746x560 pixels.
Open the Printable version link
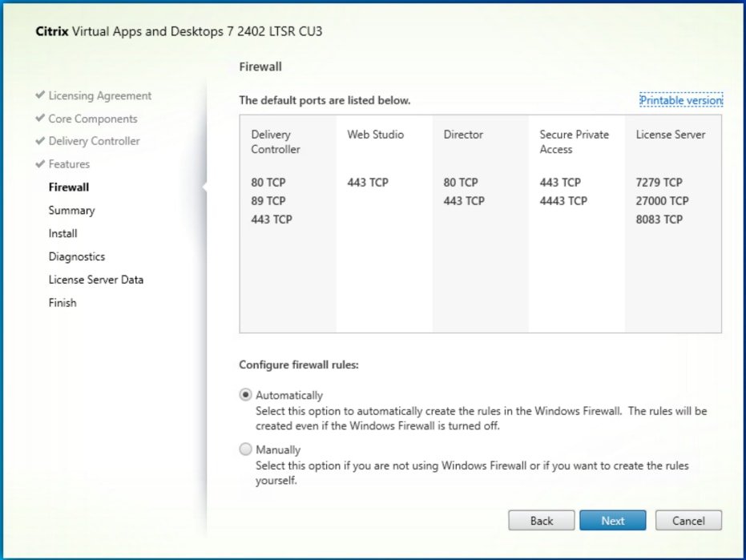681,100
